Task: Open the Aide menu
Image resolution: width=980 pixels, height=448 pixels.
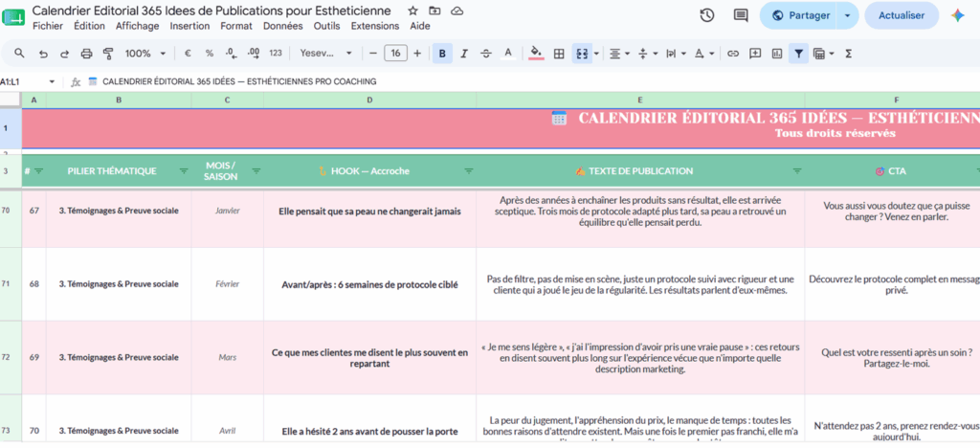Action: pyautogui.click(x=420, y=26)
